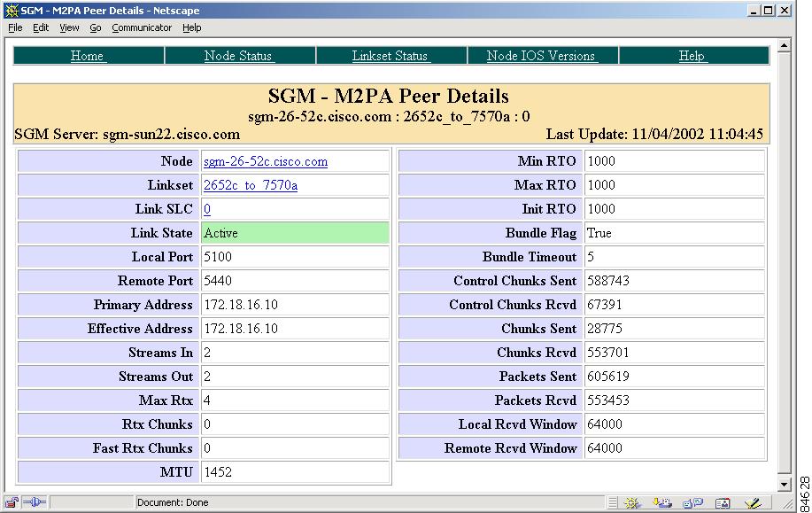Open Node IOS Versions page
The height and width of the screenshot is (513, 812).
tap(541, 56)
